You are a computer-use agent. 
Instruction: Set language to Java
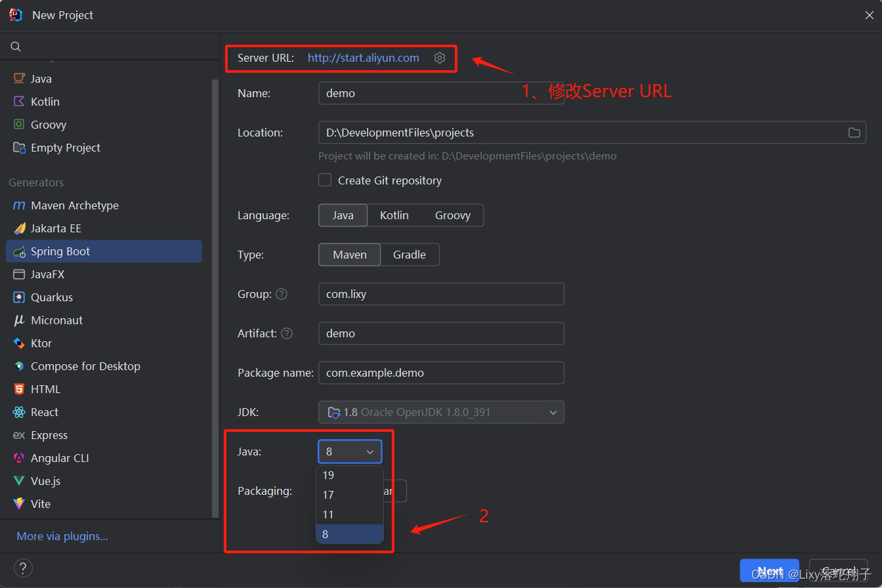(x=343, y=215)
